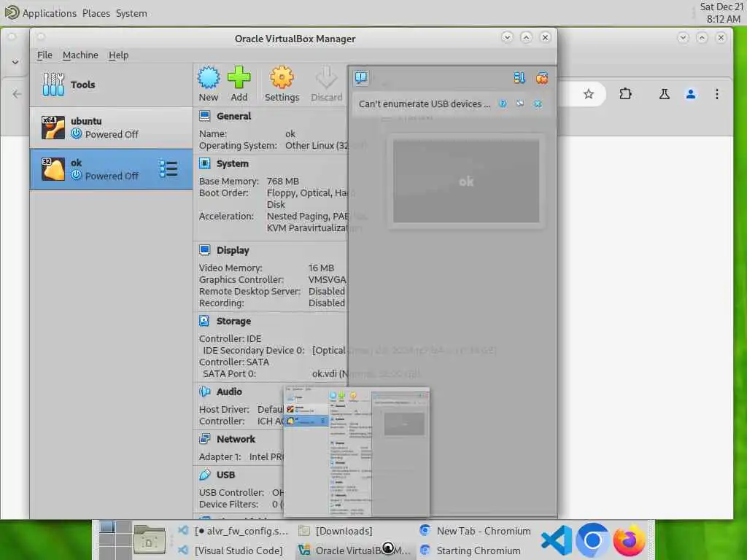This screenshot has height=560, width=747.
Task: Open the Chromium profile avatar icon
Action: pyautogui.click(x=691, y=94)
